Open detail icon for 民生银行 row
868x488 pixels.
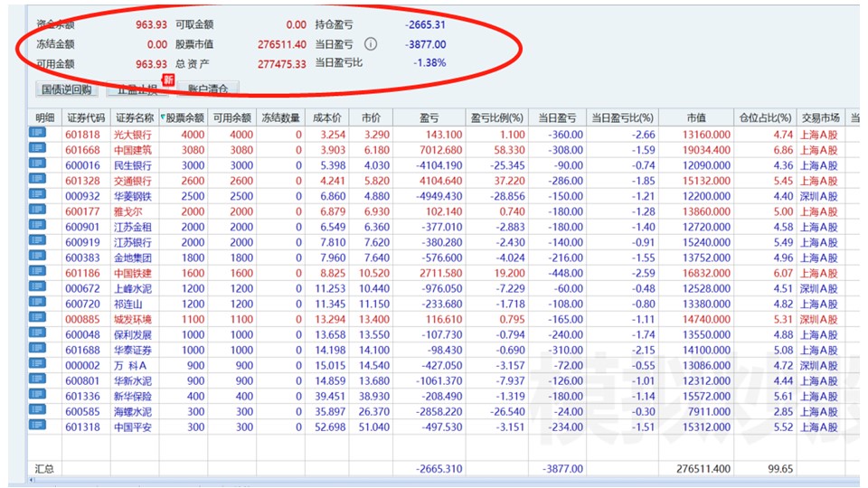[x=38, y=164]
